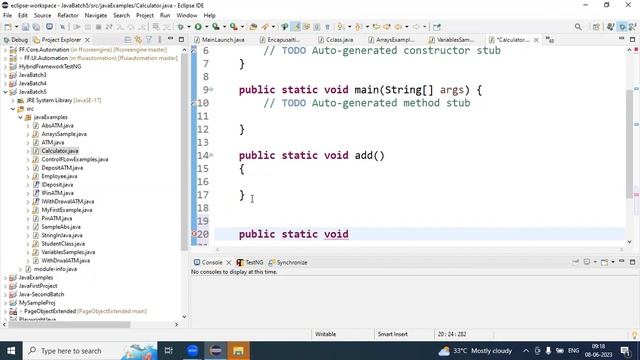640x360 pixels.
Task: Click the Last Edit Location icon
Action: tap(376, 27)
